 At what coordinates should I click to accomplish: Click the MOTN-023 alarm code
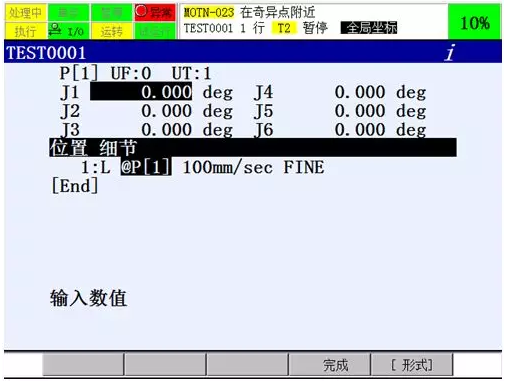209,13
